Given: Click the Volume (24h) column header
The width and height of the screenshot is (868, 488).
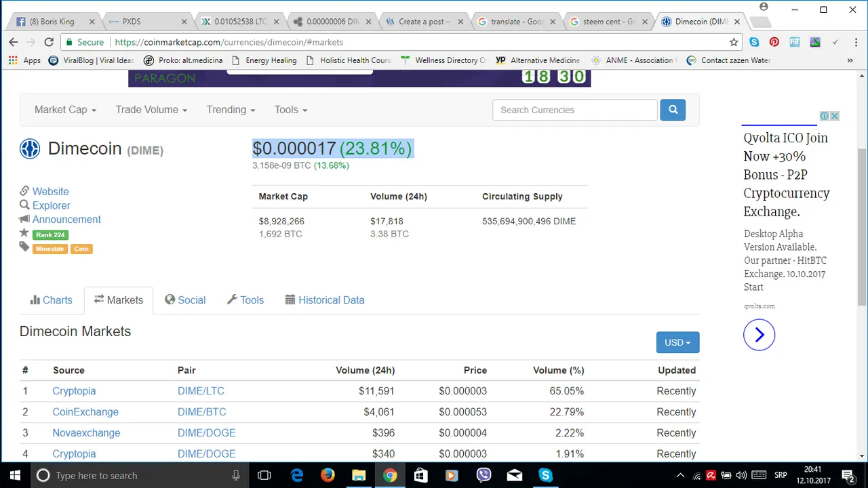Looking at the screenshot, I should 365,370.
